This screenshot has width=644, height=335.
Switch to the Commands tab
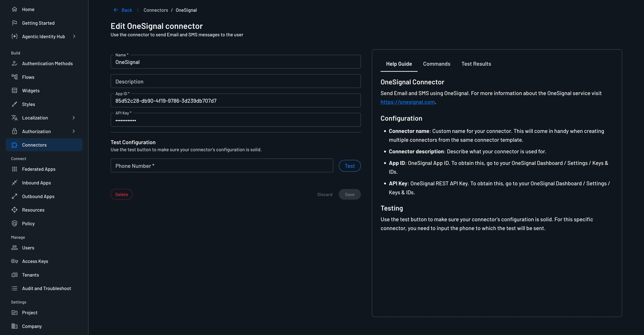[436, 64]
